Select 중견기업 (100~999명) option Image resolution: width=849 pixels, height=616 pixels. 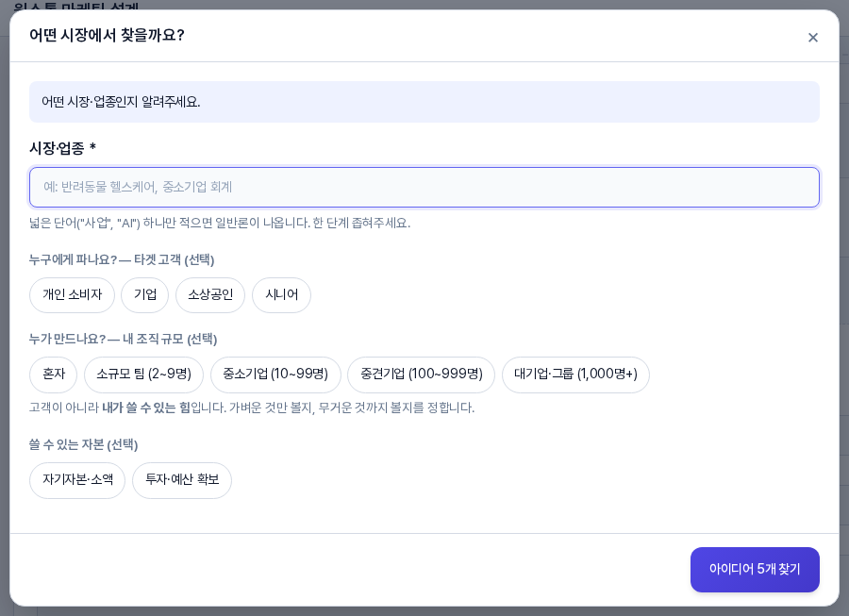click(x=422, y=375)
